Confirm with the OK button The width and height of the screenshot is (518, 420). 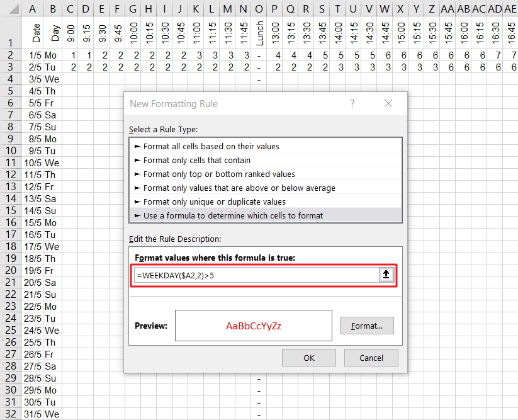click(x=309, y=358)
